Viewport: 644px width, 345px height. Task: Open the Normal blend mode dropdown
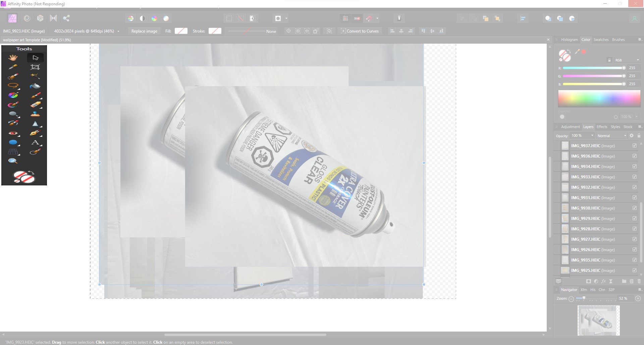pos(611,135)
